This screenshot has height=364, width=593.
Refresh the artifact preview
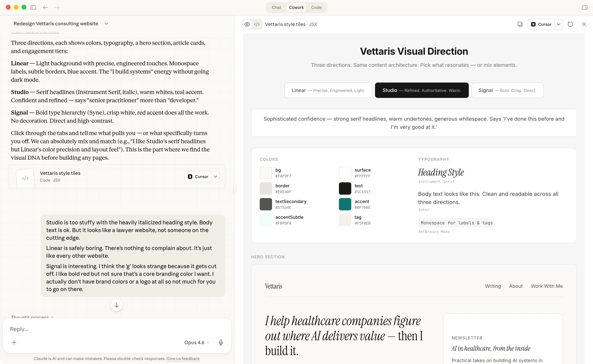click(570, 24)
